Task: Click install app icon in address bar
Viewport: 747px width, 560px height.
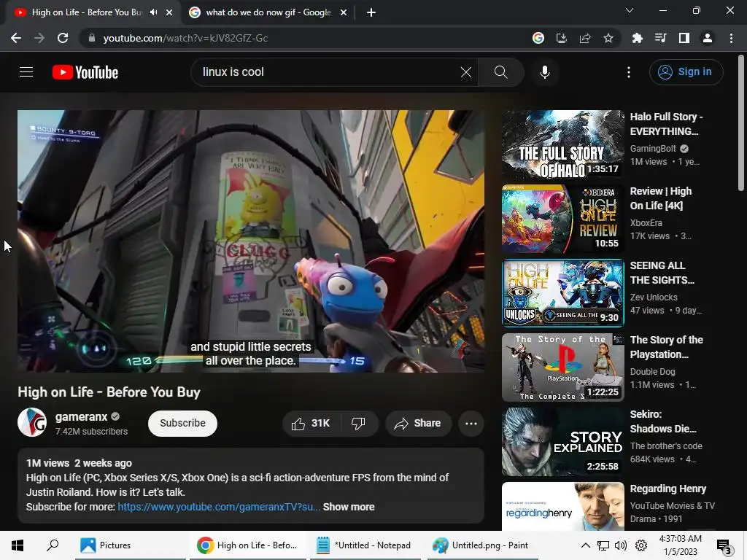Action: [562, 38]
